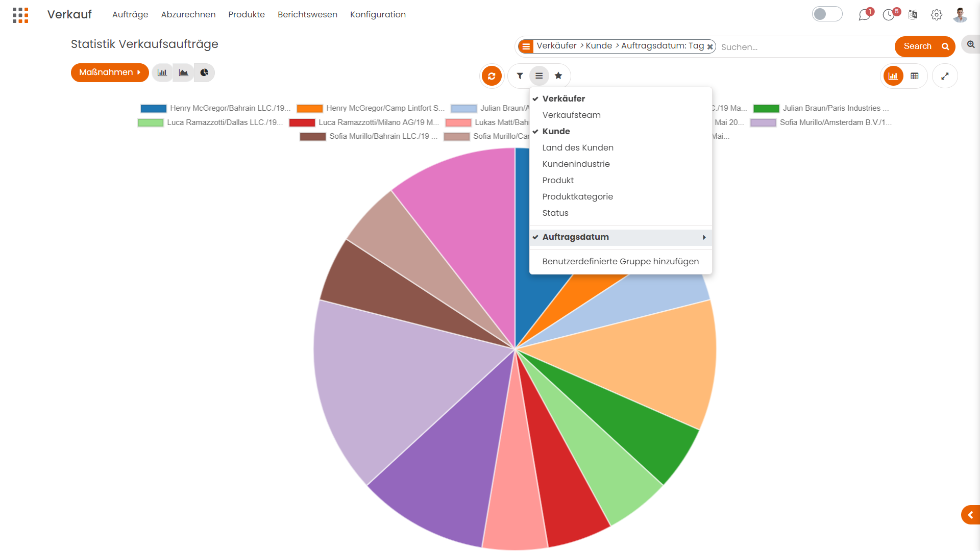Click the zoom search panel icon
The width and height of the screenshot is (980, 551).
(x=971, y=45)
